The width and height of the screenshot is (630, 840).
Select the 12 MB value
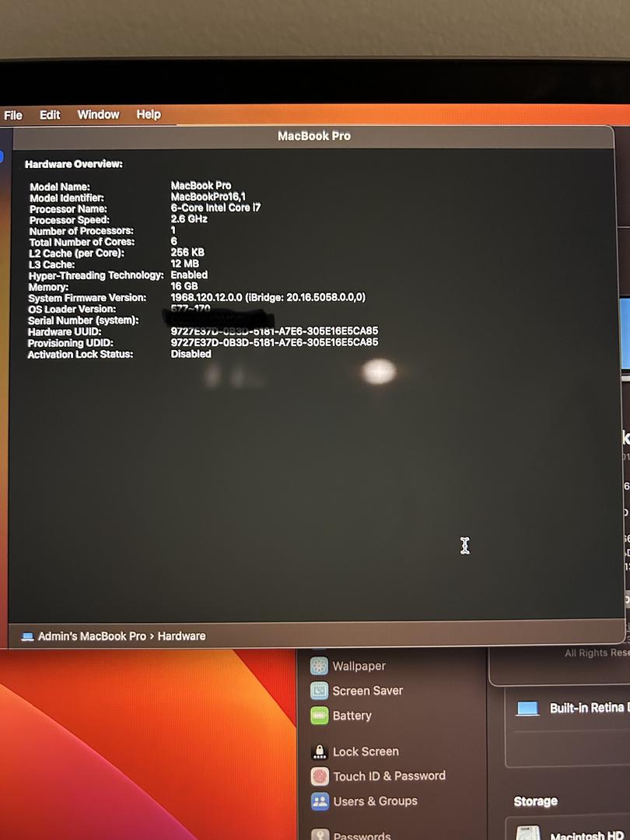point(185,264)
